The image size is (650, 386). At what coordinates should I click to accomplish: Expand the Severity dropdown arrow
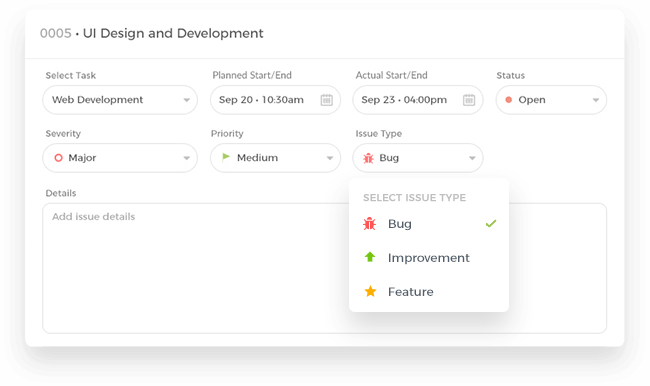coord(187,158)
